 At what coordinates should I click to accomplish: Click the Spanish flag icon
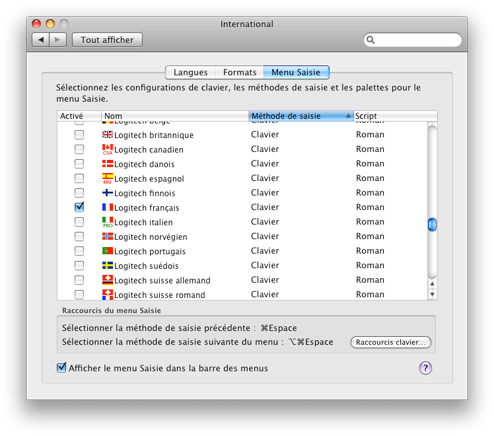point(107,178)
